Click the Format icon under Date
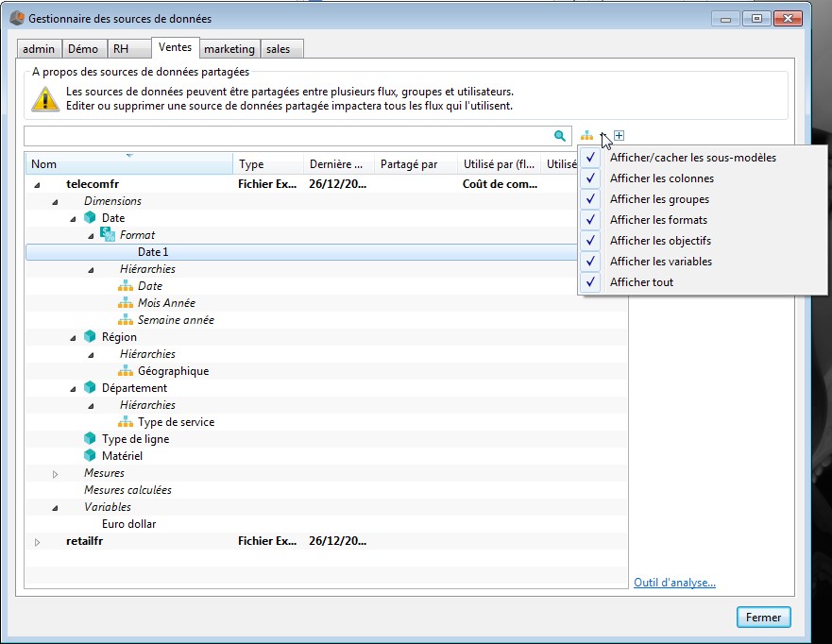Image resolution: width=832 pixels, height=644 pixels. pos(108,235)
